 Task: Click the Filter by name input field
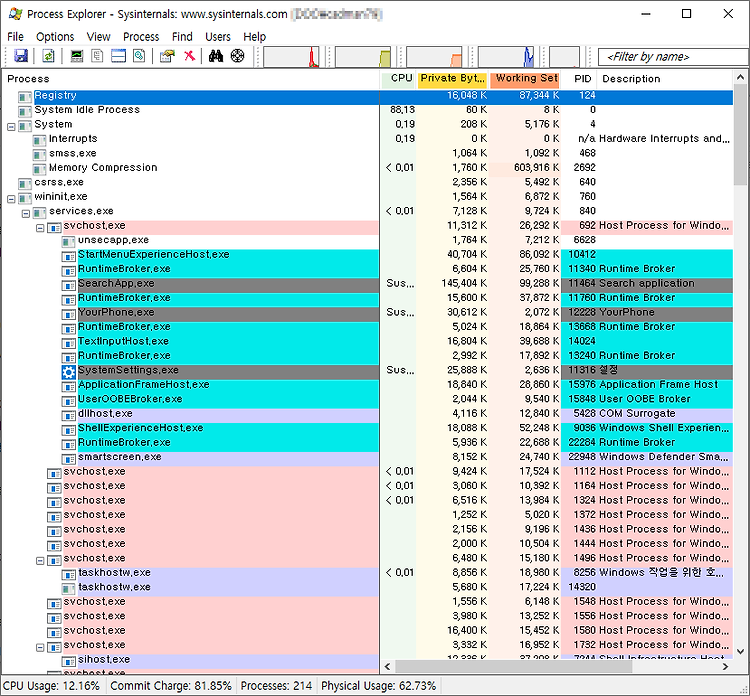[673, 57]
